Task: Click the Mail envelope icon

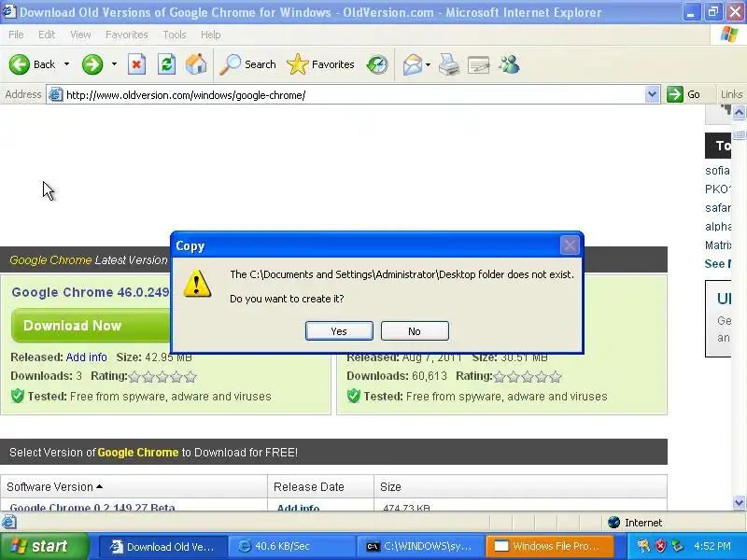Action: tap(412, 64)
